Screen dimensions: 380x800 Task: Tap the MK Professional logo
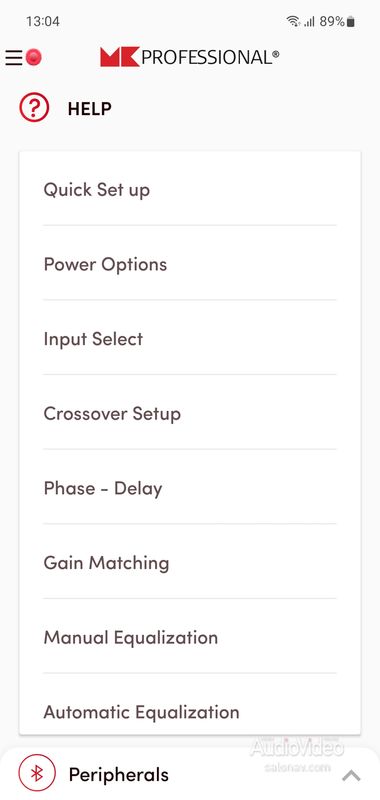(x=190, y=57)
